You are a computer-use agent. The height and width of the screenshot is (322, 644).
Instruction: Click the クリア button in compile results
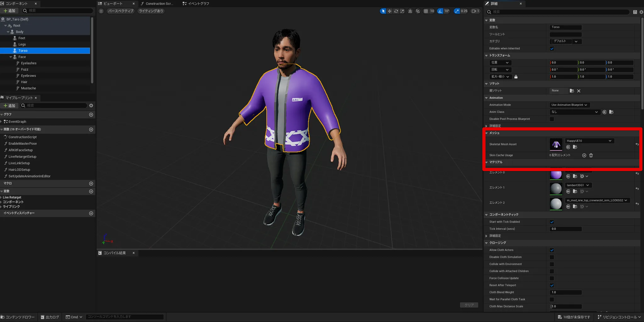[x=469, y=305]
